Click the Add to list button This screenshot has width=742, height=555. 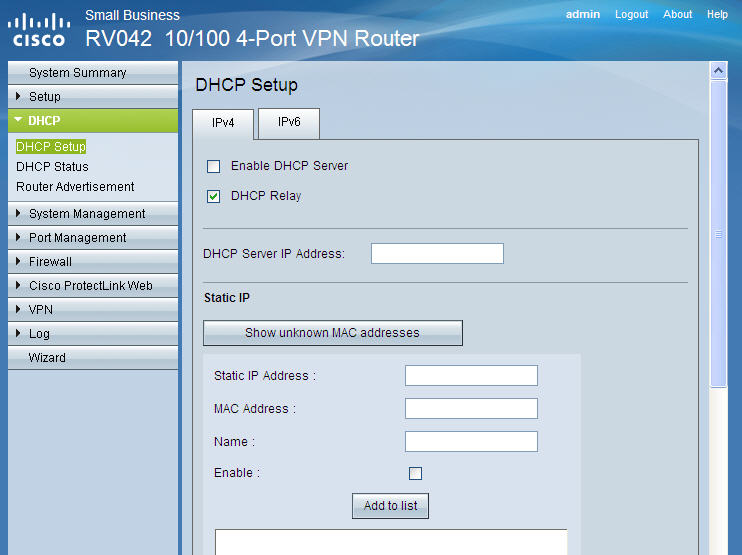pos(390,506)
